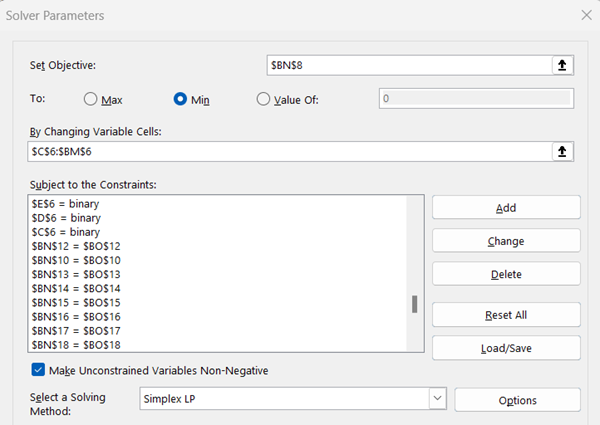
Task: Click the By Changing Variable Cells field
Action: coord(288,151)
